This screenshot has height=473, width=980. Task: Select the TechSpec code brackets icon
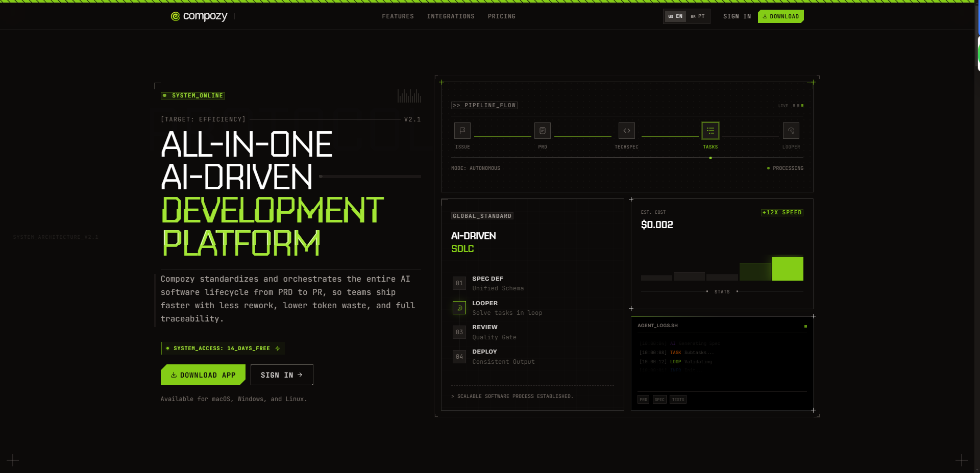click(626, 131)
